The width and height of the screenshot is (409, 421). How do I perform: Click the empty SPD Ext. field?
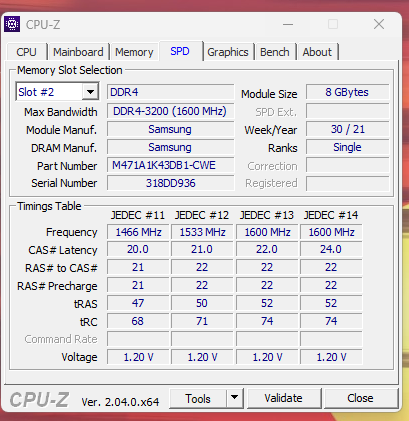pos(347,111)
